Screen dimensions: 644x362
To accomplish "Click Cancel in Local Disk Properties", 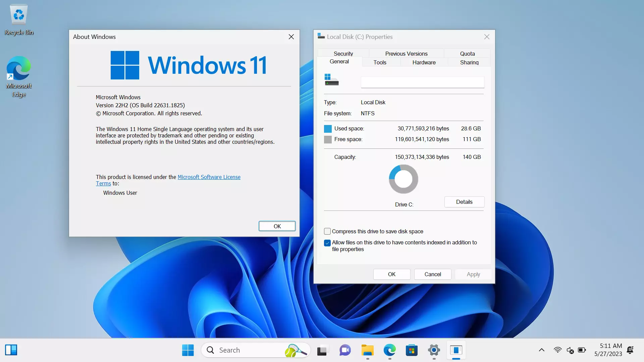I will 433,274.
